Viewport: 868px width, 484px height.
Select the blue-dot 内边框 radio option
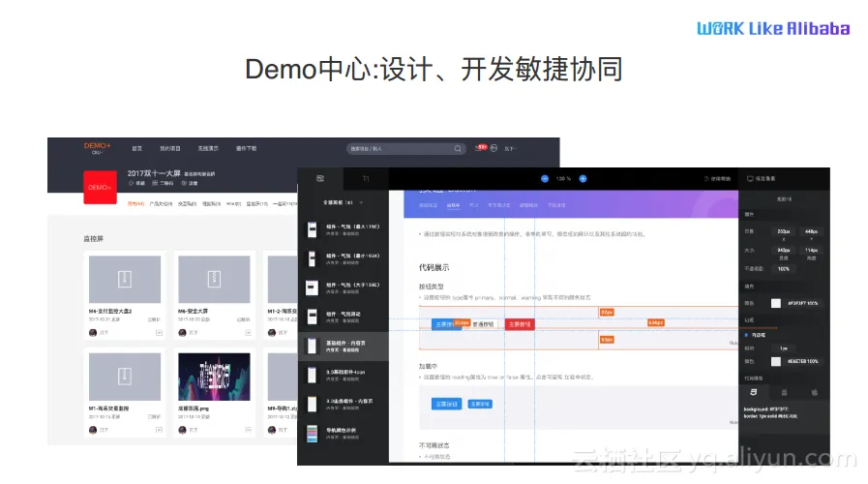pyautogui.click(x=756, y=335)
